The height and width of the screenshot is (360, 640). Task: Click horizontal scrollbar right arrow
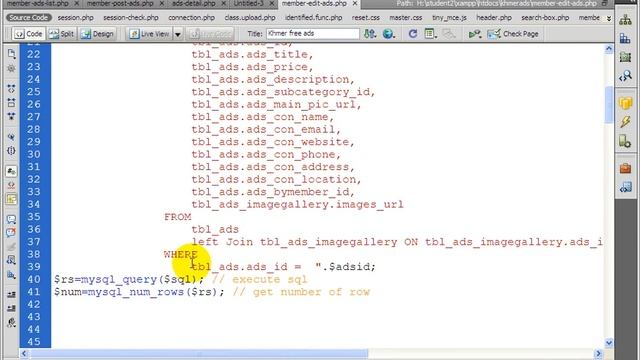tap(598, 353)
